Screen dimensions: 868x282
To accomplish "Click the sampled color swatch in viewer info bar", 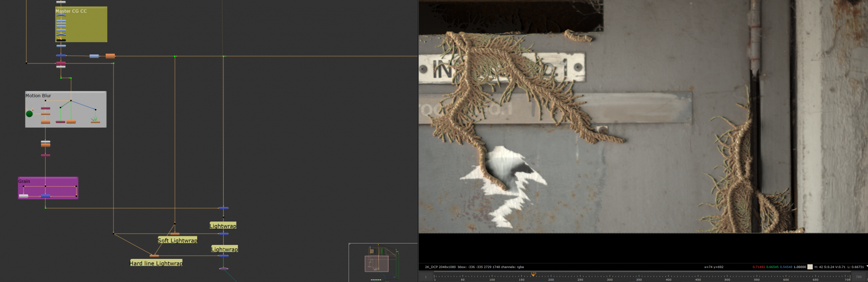I will (810, 267).
